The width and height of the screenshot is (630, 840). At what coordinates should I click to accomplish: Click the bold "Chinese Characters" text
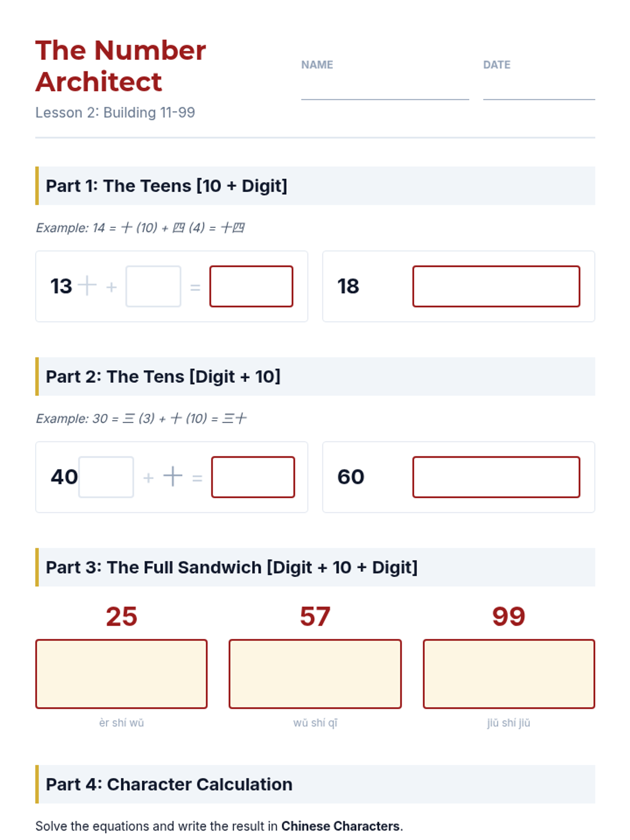click(x=341, y=826)
